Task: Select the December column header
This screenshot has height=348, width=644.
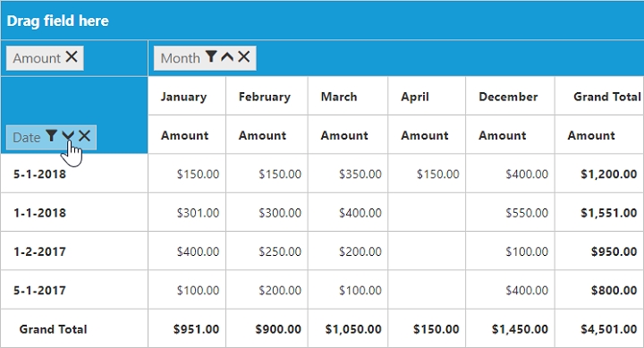Action: (510, 96)
